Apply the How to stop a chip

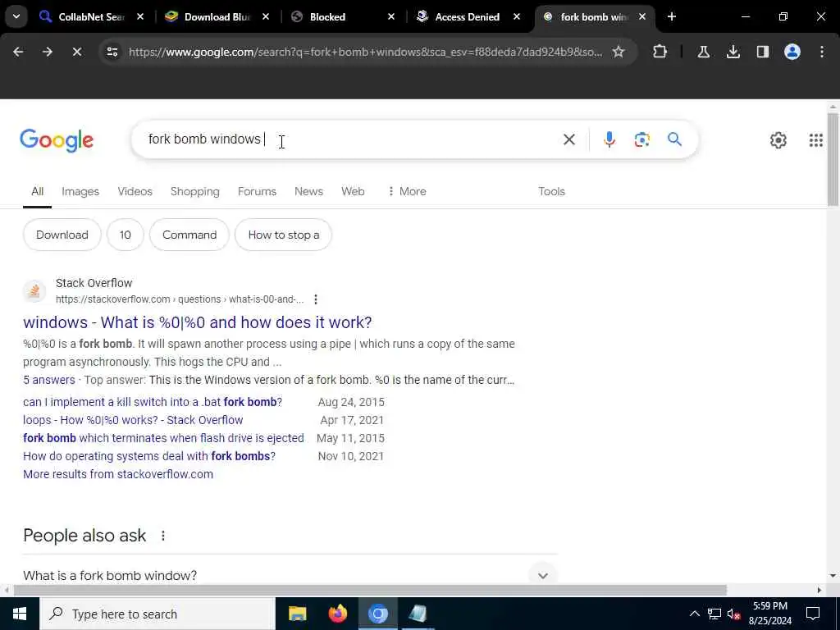283,235
